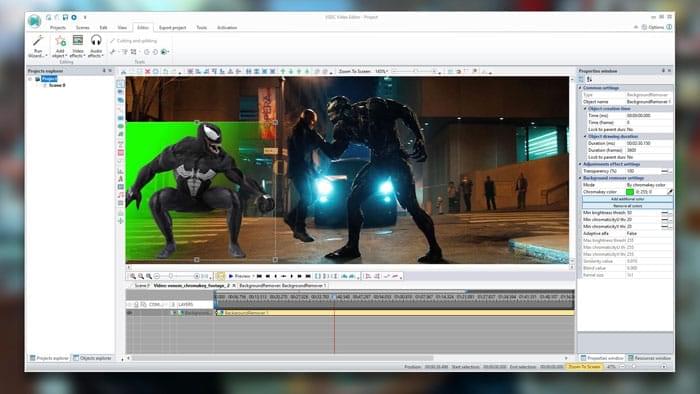Collapse the Project tree node
This screenshot has width=700, height=394.
click(30, 79)
